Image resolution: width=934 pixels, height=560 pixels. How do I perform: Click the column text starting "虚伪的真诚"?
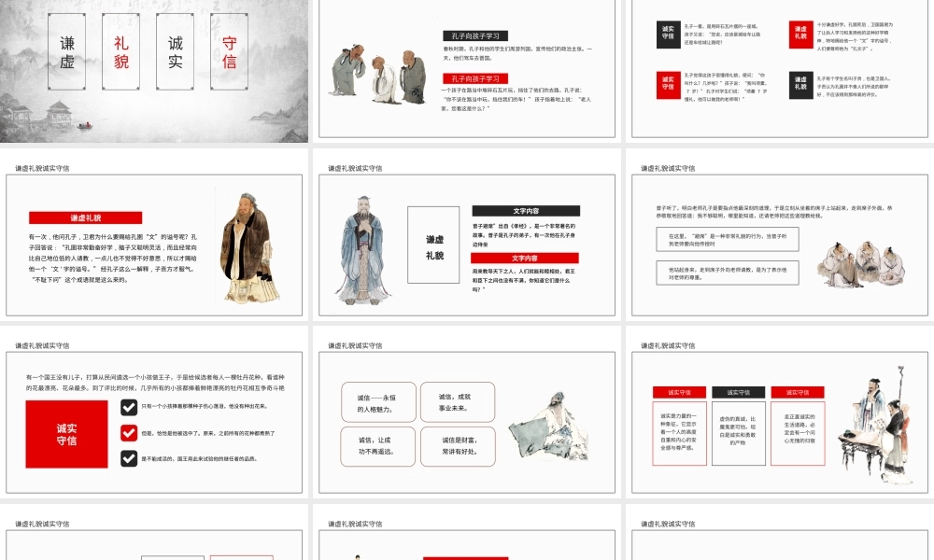coord(739,433)
